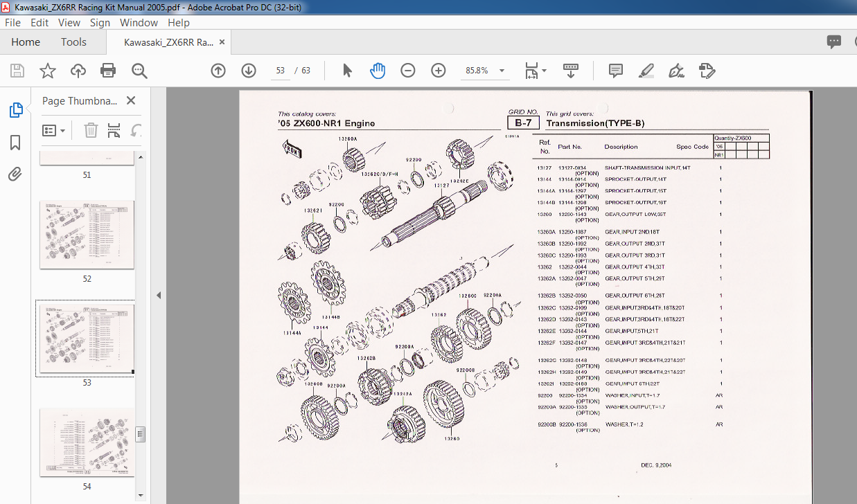Click the 'B-7' grid number box

523,123
